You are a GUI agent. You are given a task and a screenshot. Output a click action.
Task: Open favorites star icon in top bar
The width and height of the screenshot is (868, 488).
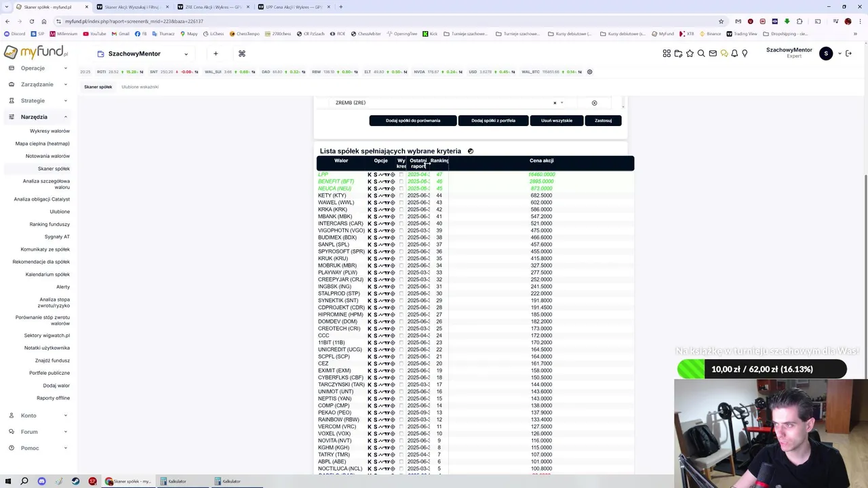tap(690, 54)
